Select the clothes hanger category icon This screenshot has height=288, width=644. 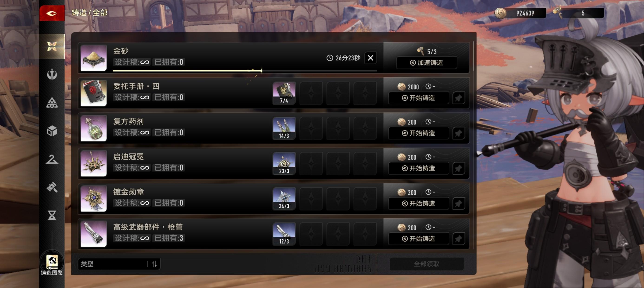[x=52, y=159]
